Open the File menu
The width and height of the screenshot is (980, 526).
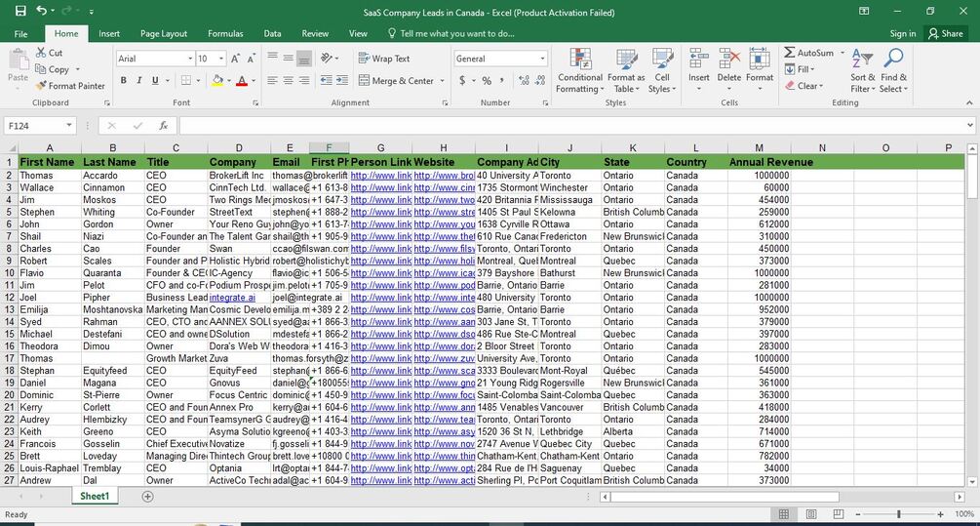pyautogui.click(x=20, y=34)
